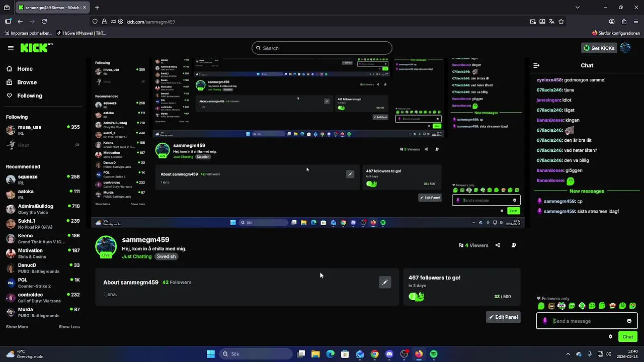Open Discord from the taskbar

pyautogui.click(x=389, y=354)
